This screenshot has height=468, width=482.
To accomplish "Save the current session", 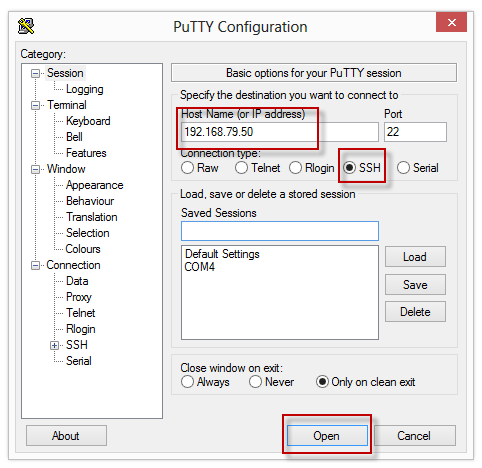I will 415,285.
